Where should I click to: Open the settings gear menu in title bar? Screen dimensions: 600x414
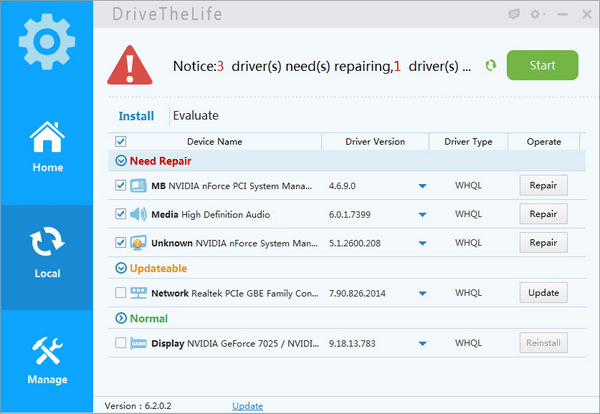(537, 15)
